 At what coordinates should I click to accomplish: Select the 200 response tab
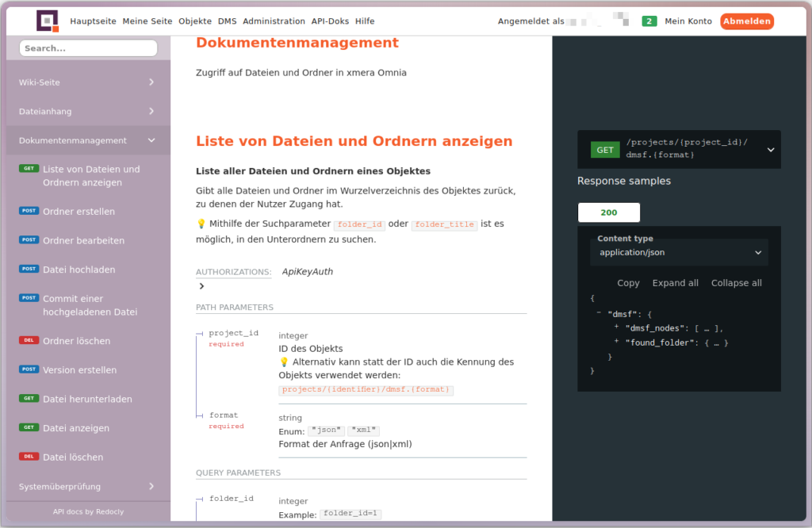click(608, 212)
